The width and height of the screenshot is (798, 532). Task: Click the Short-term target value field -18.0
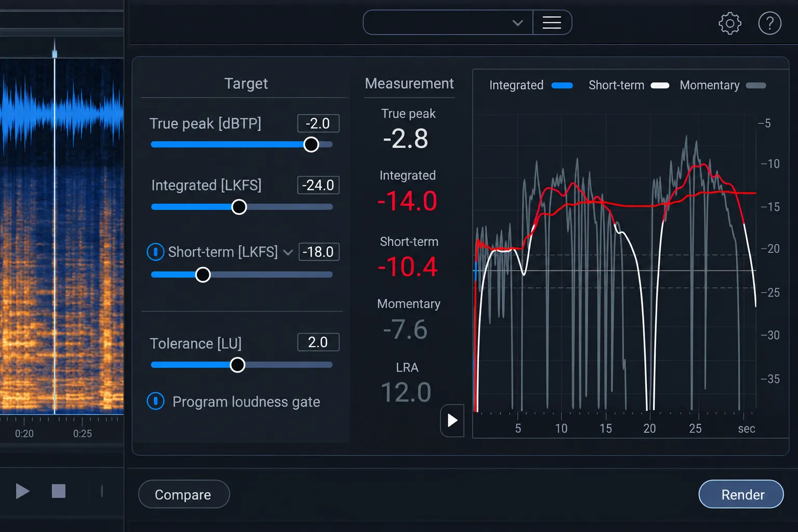(318, 252)
